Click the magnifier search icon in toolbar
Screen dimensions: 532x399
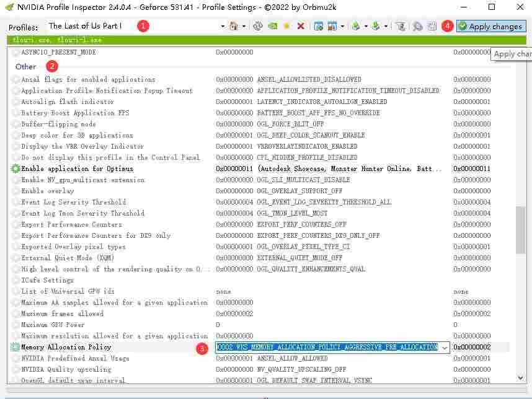pos(417,26)
